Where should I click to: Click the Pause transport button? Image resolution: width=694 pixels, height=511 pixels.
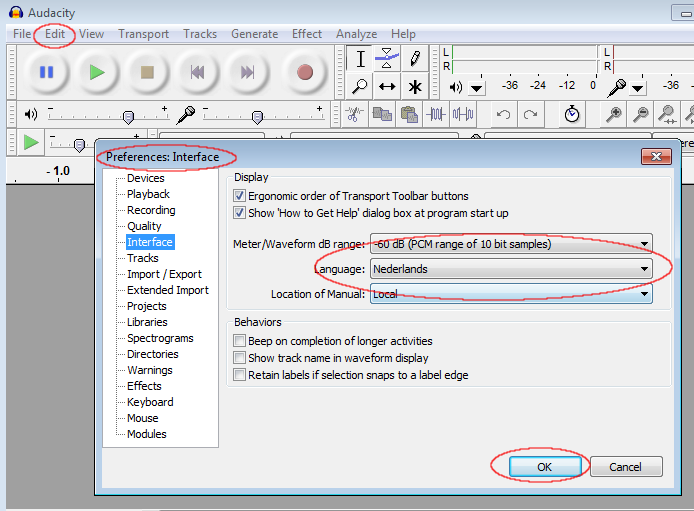[x=45, y=72]
